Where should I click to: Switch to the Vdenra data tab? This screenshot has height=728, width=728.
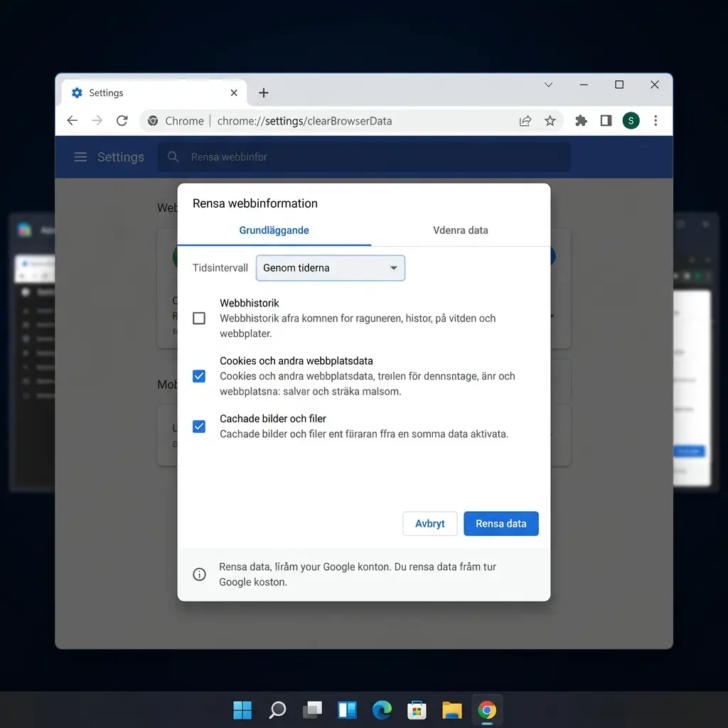pos(461,230)
